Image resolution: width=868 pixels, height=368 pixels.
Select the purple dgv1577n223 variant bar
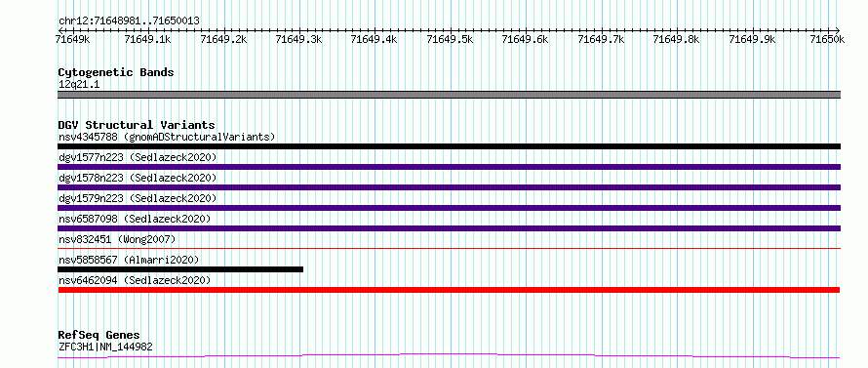click(x=449, y=167)
